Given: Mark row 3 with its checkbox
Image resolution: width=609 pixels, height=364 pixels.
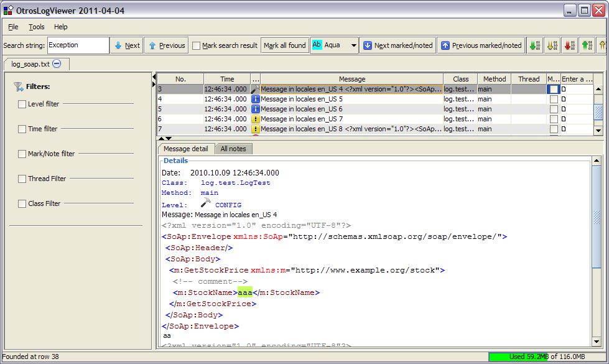Looking at the screenshot, I should 554,89.
